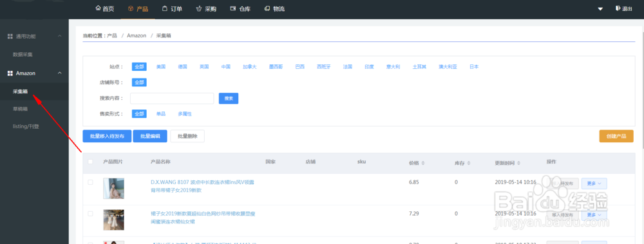
Task: Open the D.X.WANG 8107 product name link
Action: click(x=202, y=186)
